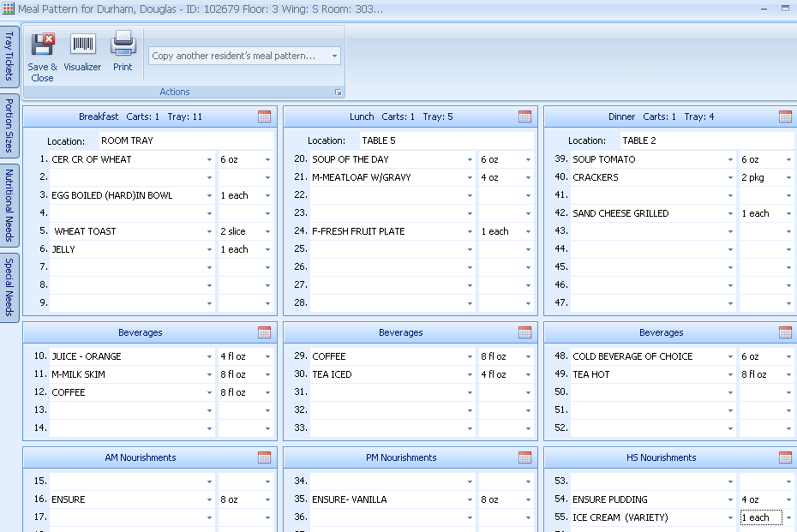The width and height of the screenshot is (797, 532).
Task: Open empty item dropdown on row 15
Action: click(209, 481)
